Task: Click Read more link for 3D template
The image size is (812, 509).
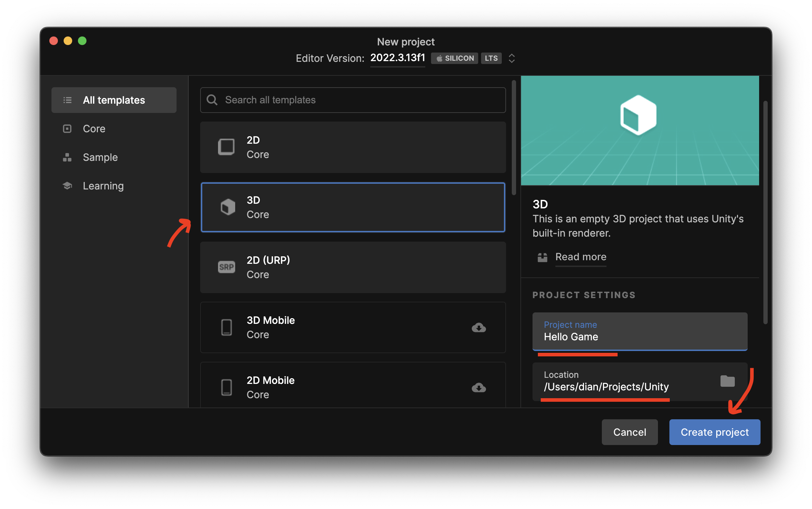Action: [580, 256]
